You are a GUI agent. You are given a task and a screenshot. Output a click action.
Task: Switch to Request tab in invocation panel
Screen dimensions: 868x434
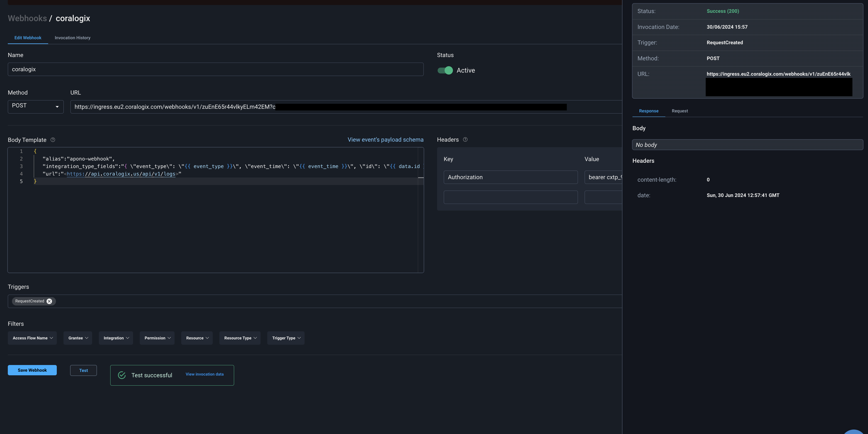coord(680,111)
